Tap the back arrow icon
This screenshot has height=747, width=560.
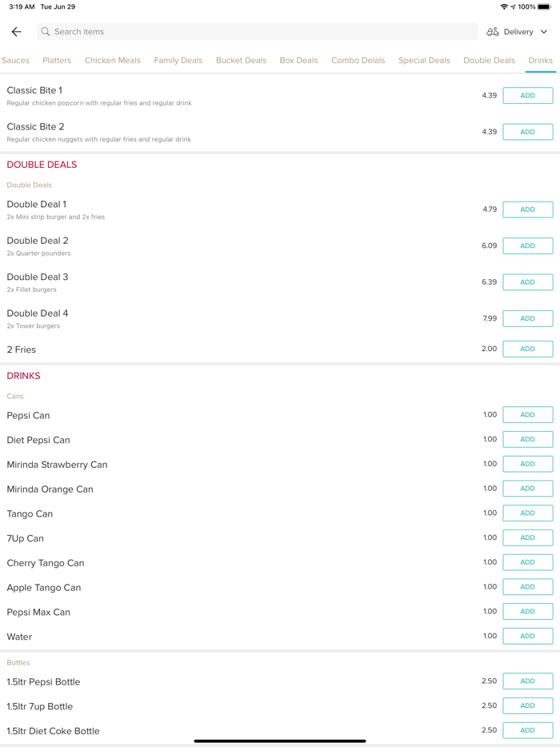pos(17,32)
